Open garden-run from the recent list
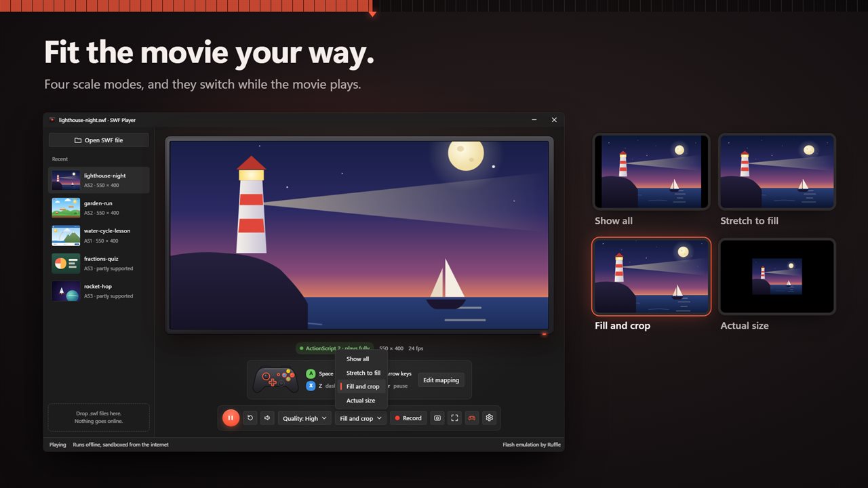The width and height of the screenshot is (868, 488). (99, 208)
